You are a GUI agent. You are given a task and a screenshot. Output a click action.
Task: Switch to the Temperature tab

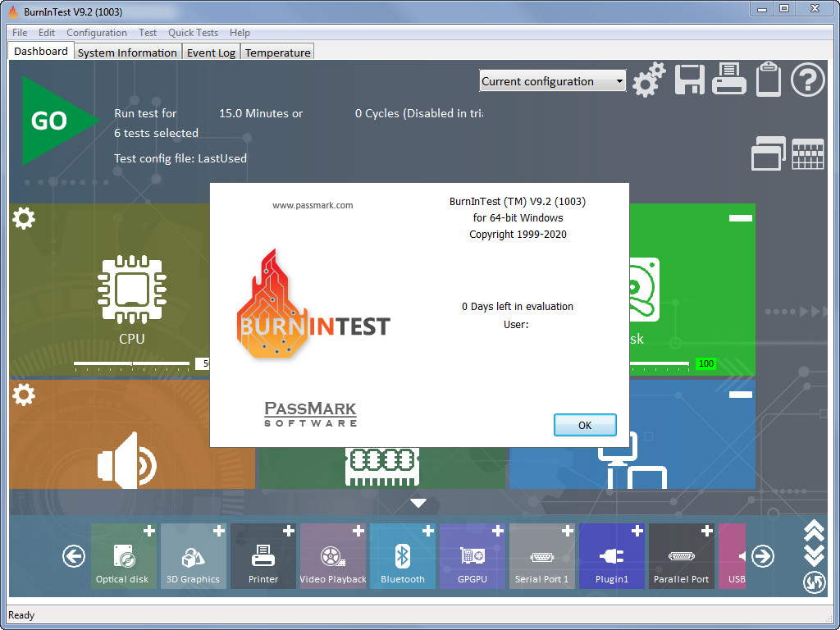coord(277,52)
